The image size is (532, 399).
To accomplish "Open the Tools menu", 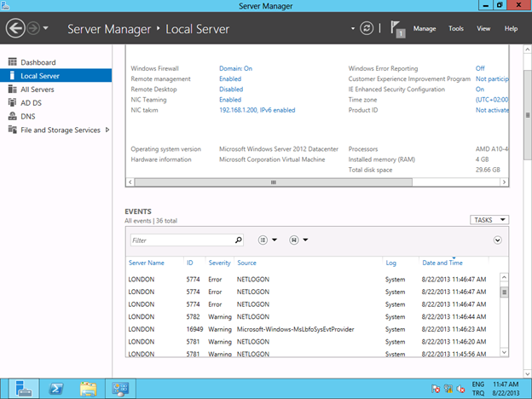I will point(455,28).
